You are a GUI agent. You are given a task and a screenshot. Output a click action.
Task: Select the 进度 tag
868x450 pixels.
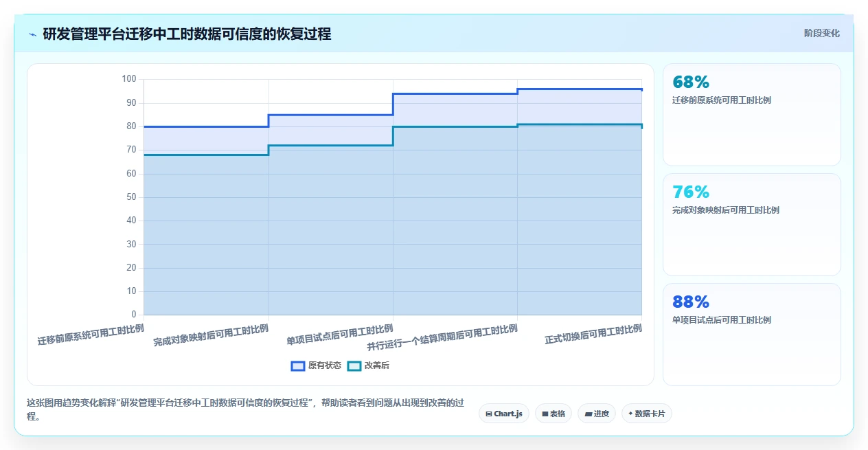[597, 414]
